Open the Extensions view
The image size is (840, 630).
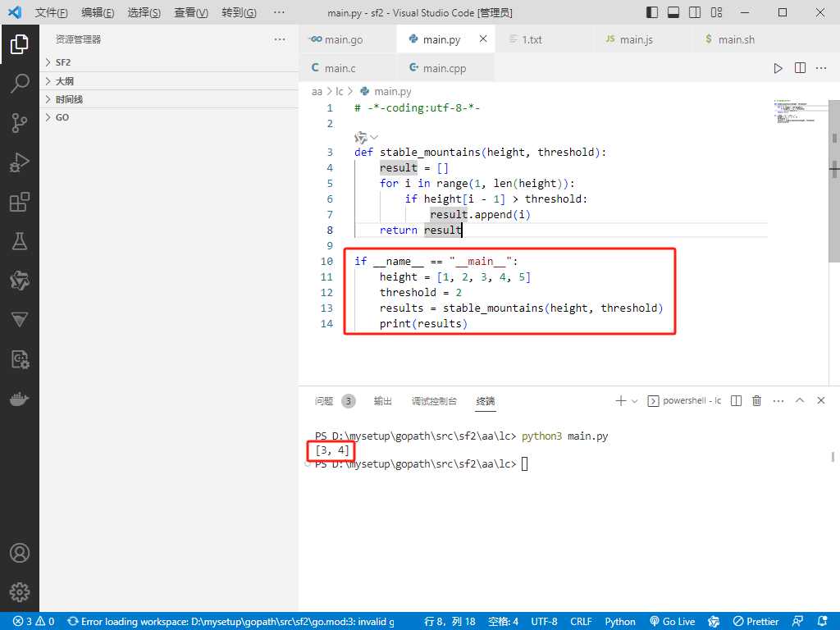pos(20,202)
